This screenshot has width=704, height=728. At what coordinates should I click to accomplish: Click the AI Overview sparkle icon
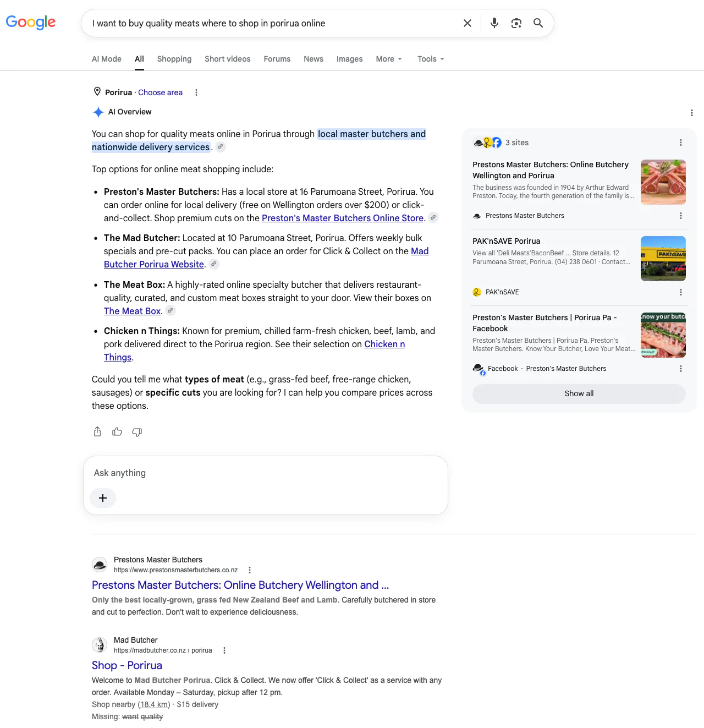point(98,112)
